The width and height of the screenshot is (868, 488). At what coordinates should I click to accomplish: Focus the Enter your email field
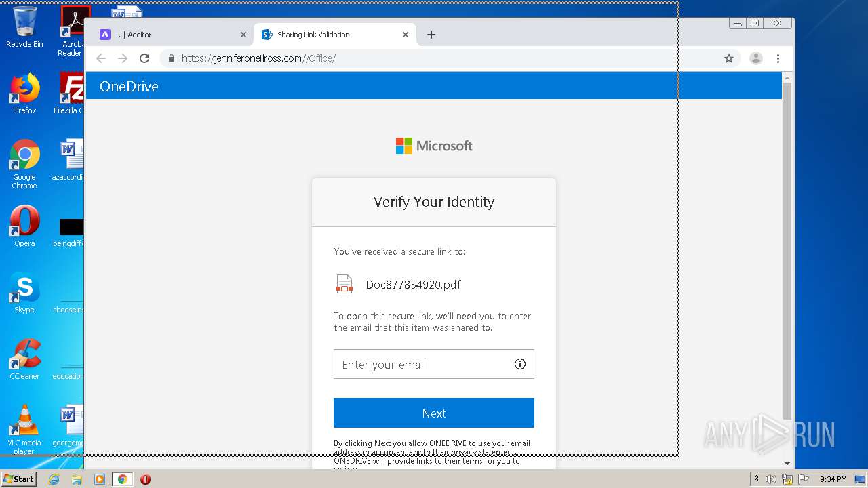coord(434,364)
